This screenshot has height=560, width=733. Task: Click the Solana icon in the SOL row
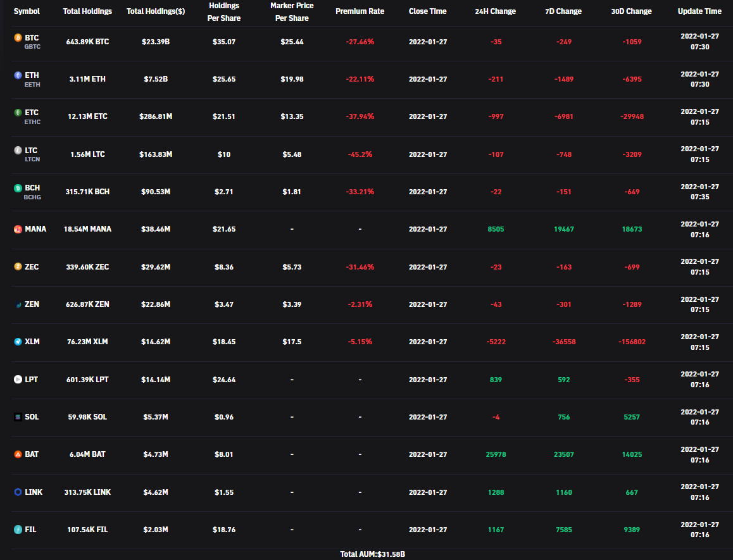pyautogui.click(x=18, y=417)
